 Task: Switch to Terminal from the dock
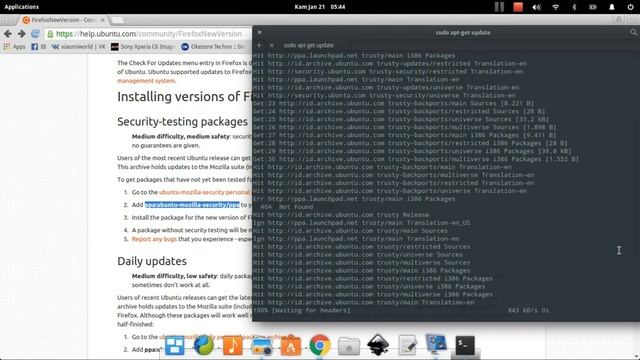465,346
